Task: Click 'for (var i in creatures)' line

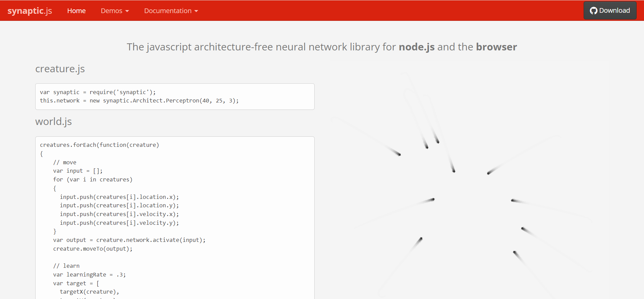Action: click(x=93, y=179)
